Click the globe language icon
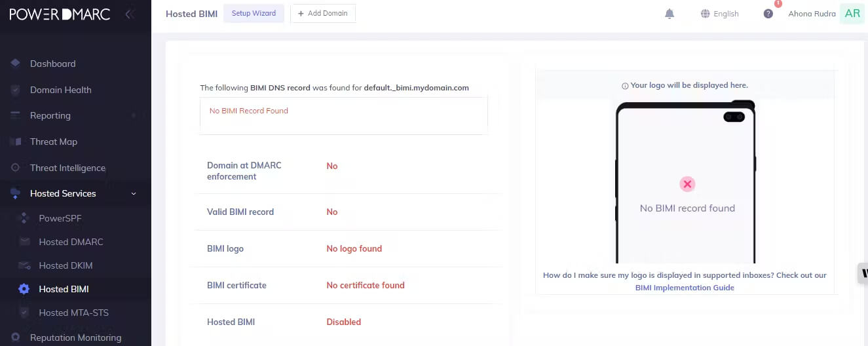Viewport: 868px width, 346px height. click(x=706, y=14)
